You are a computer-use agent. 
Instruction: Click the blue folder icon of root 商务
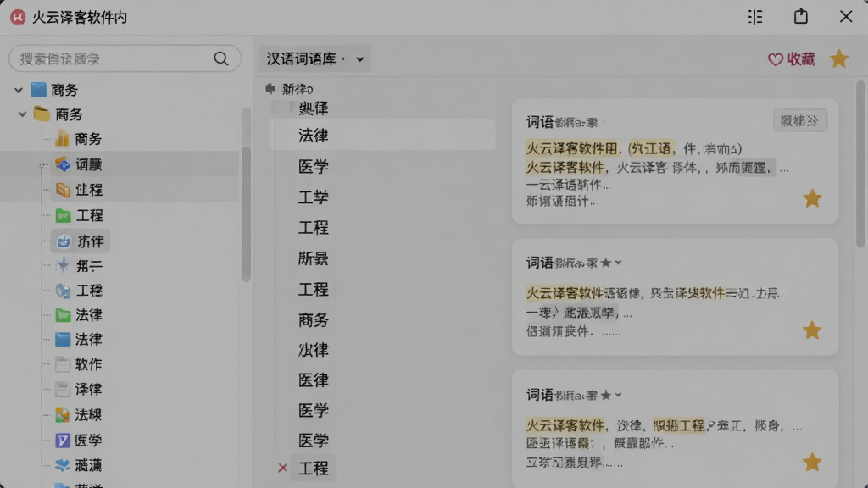coord(39,90)
